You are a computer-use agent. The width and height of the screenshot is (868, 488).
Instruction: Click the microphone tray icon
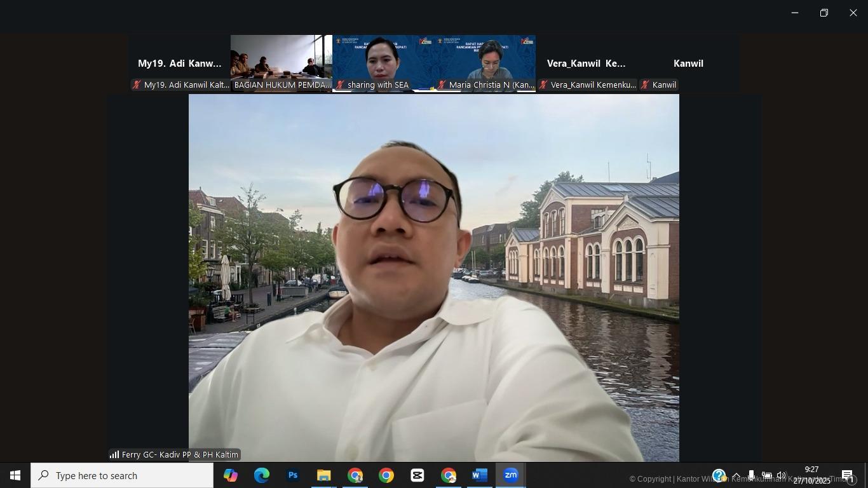pyautogui.click(x=751, y=476)
